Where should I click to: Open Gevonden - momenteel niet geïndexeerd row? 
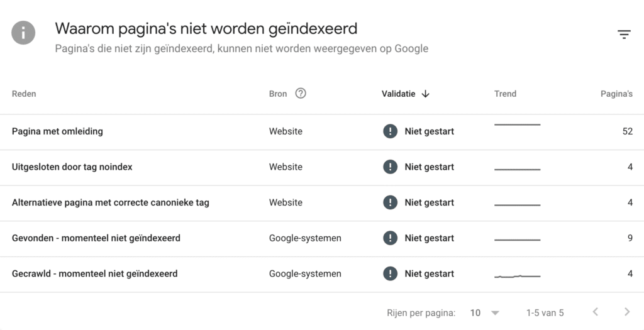[x=96, y=238]
